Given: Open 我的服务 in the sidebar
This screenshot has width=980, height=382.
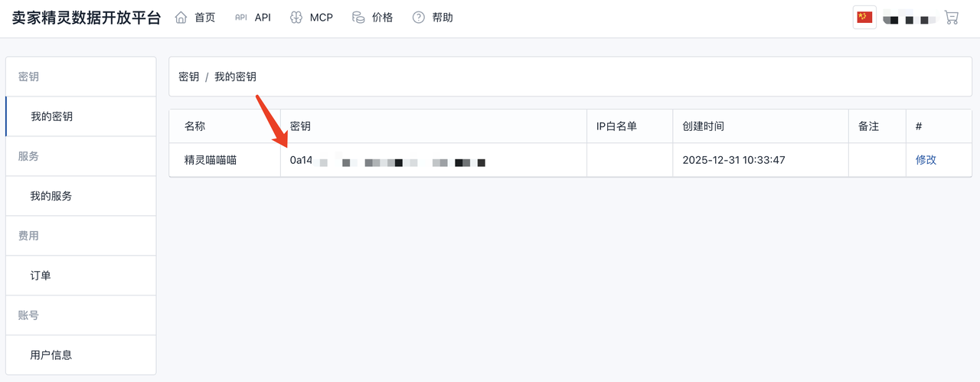Looking at the screenshot, I should [x=51, y=196].
